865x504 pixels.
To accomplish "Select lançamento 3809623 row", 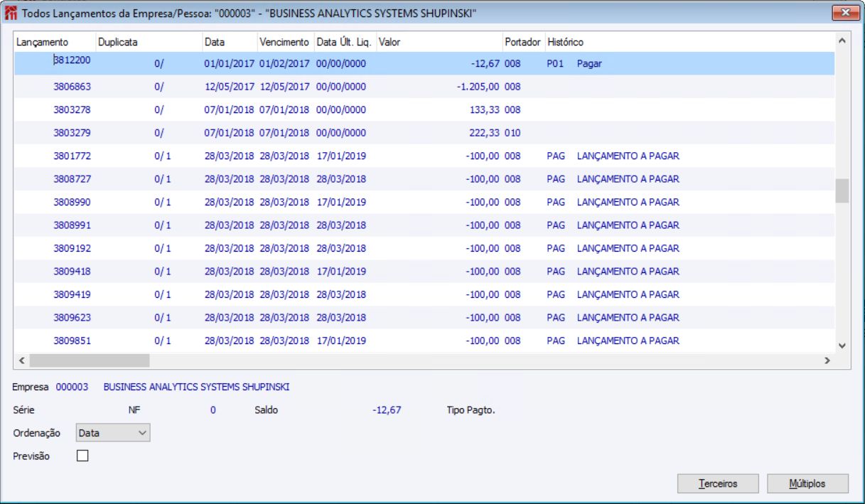I will pos(424,318).
